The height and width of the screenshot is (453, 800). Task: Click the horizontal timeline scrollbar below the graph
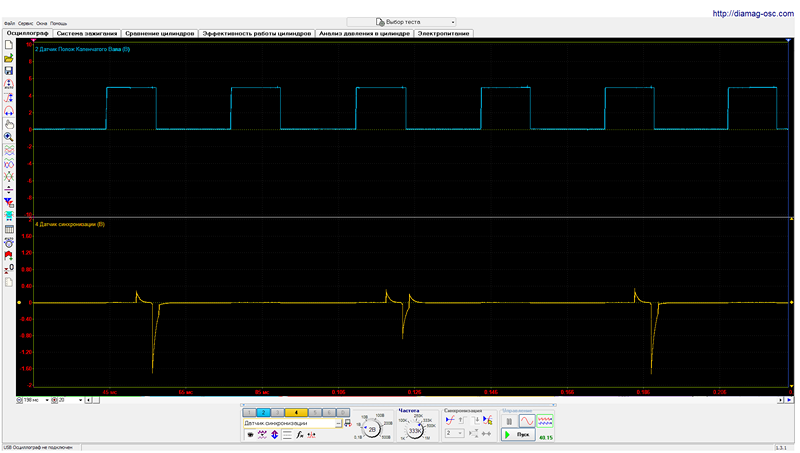[x=437, y=400]
